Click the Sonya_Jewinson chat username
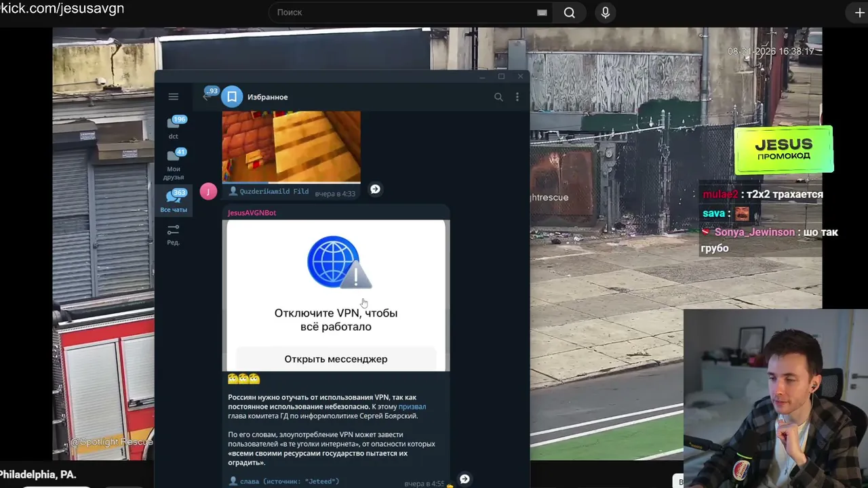Viewport: 868px width, 488px height. [755, 232]
